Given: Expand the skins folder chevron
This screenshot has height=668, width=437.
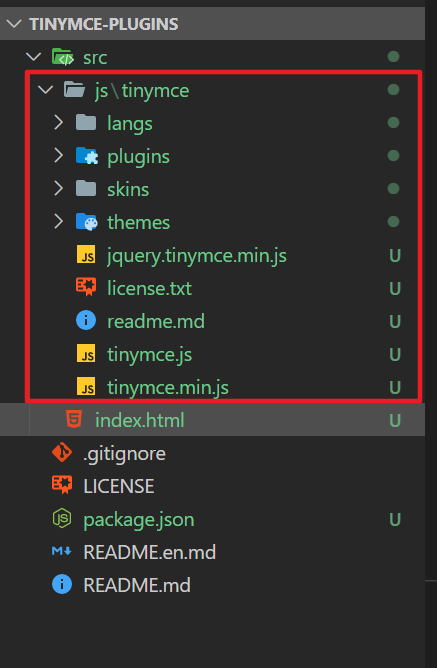Looking at the screenshot, I should pos(59,189).
